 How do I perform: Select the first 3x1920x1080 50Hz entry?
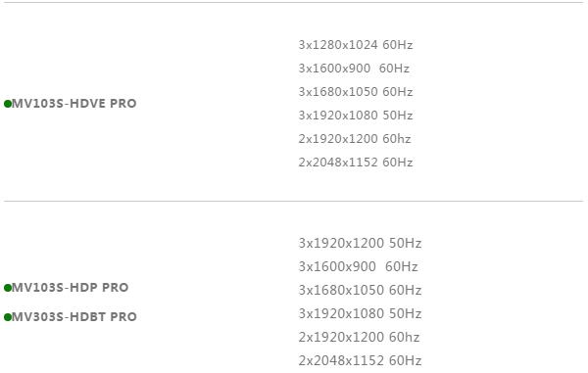click(356, 116)
